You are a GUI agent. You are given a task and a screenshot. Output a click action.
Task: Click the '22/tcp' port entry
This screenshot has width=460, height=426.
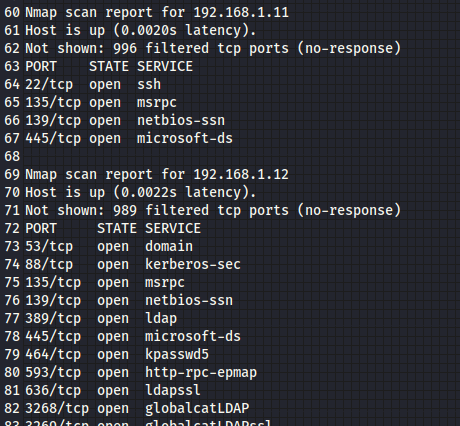(x=49, y=85)
